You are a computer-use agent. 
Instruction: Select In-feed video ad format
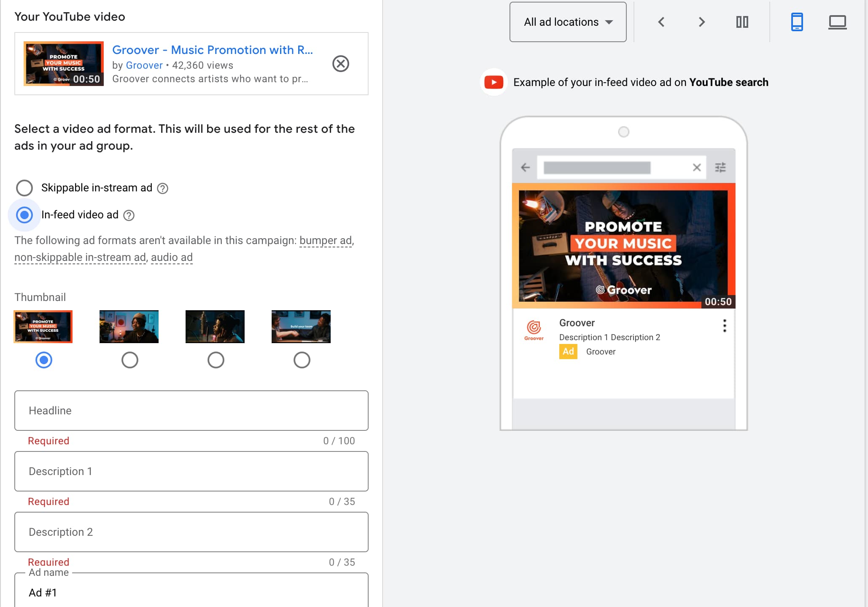pos(24,215)
